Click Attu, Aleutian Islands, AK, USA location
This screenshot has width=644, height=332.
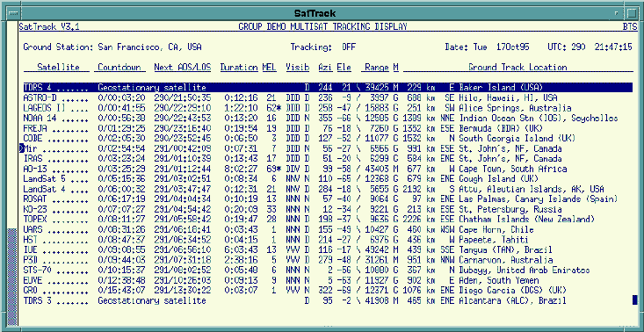(532, 189)
